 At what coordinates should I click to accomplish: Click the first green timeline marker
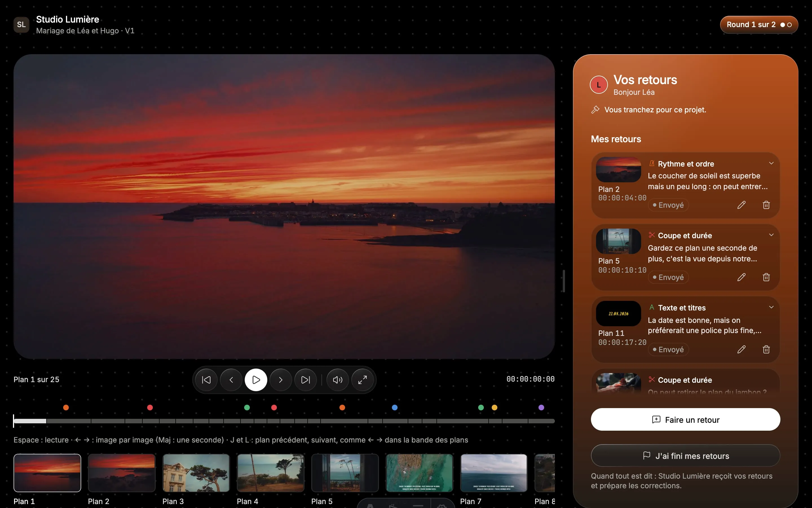247,408
